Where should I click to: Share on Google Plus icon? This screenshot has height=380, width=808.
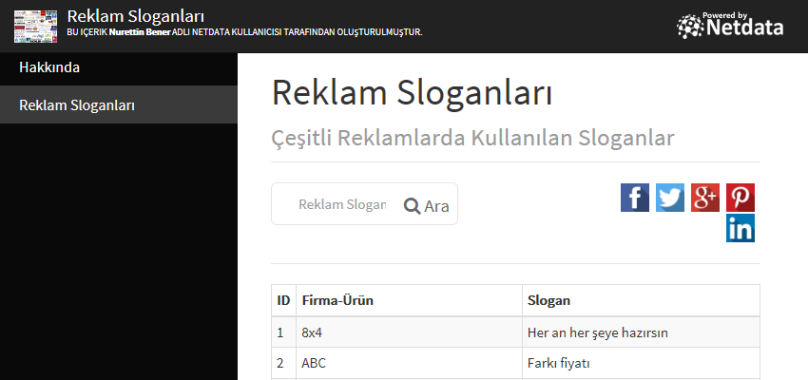tap(705, 197)
